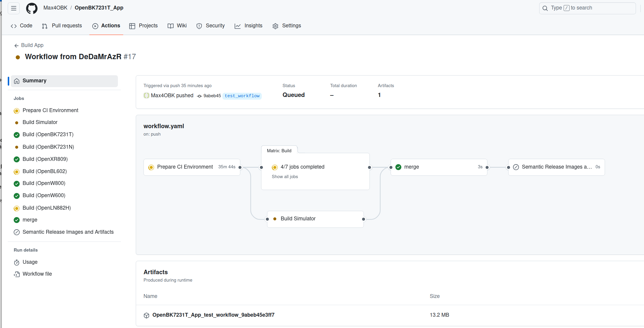The height and width of the screenshot is (328, 644).
Task: Click the Matrix: Build tab label
Action: point(279,151)
